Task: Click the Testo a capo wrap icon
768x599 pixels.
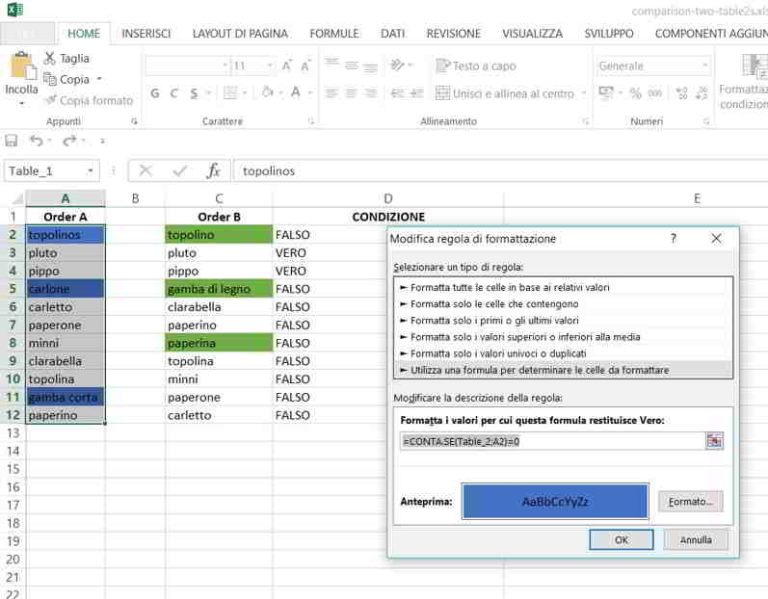Action: click(443, 66)
